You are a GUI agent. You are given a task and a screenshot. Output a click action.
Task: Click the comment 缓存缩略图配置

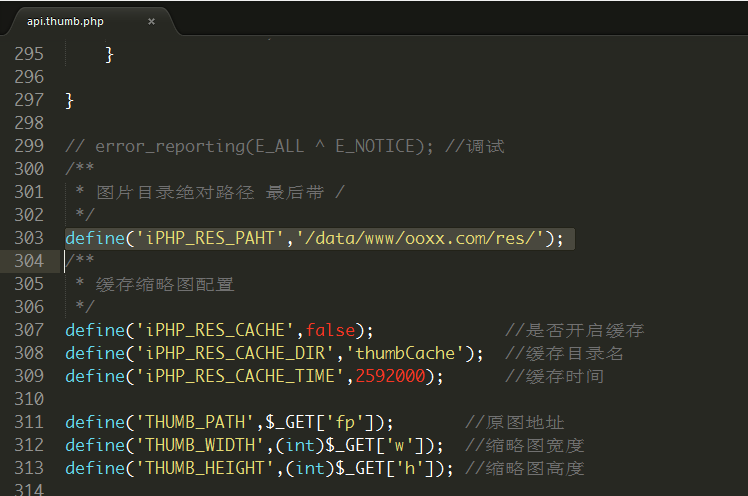coord(165,284)
